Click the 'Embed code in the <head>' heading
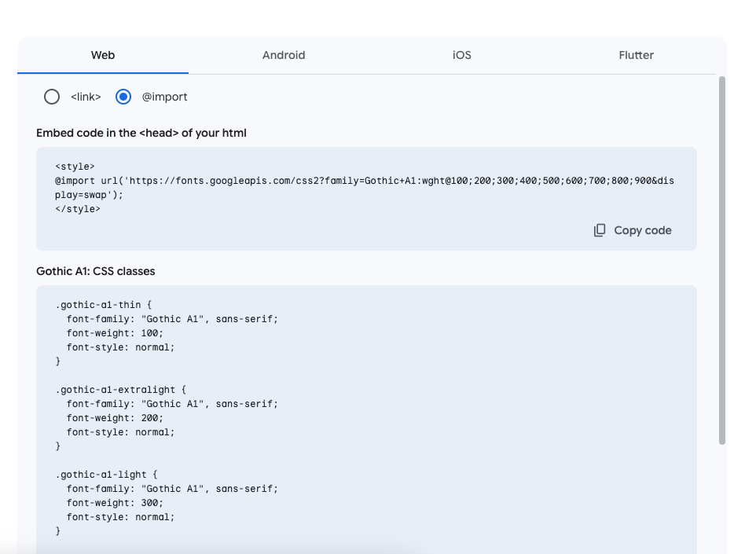Image resolution: width=756 pixels, height=554 pixels. [x=141, y=133]
